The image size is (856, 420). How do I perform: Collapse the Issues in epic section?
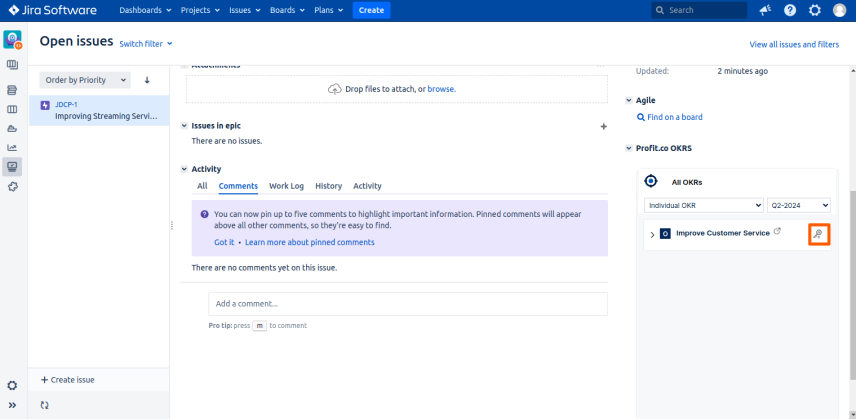pos(184,126)
